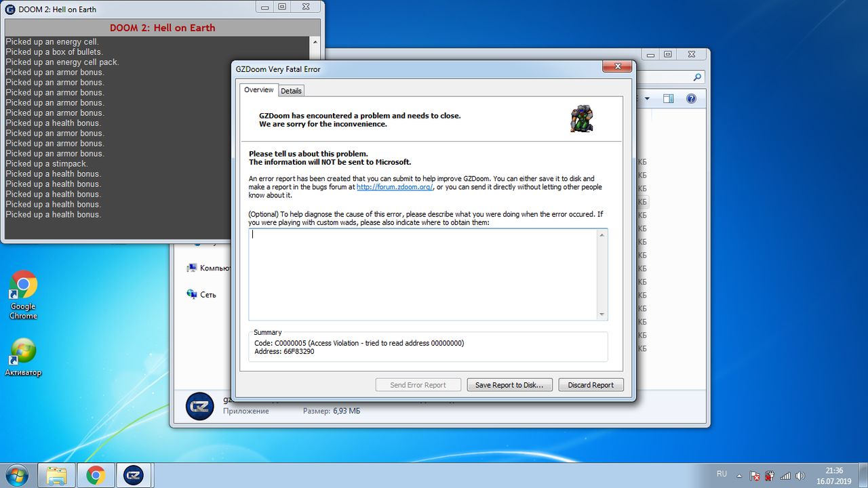Viewport: 868px width, 488px height.
Task: Open the Google Chrome desktop shortcut
Action: [x=23, y=295]
